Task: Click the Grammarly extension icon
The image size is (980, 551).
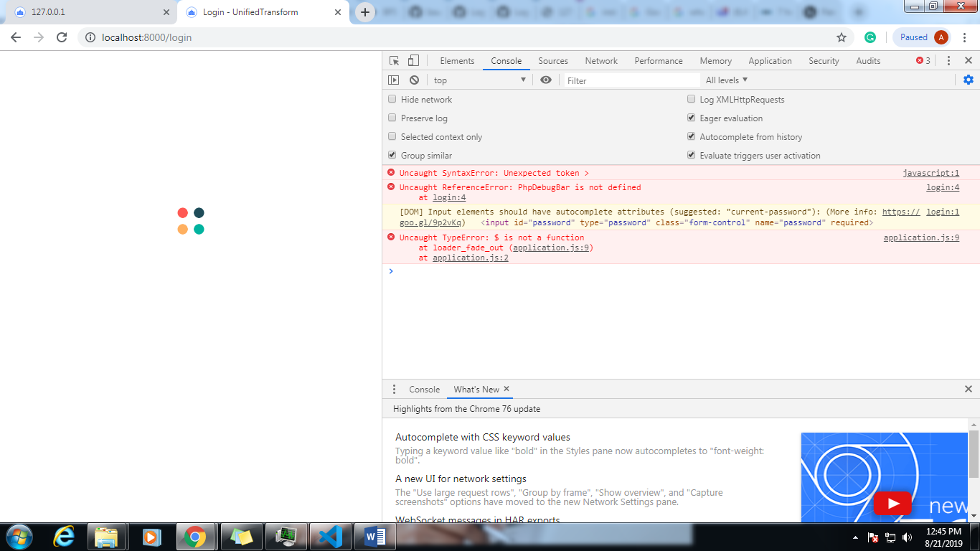Action: click(x=869, y=37)
